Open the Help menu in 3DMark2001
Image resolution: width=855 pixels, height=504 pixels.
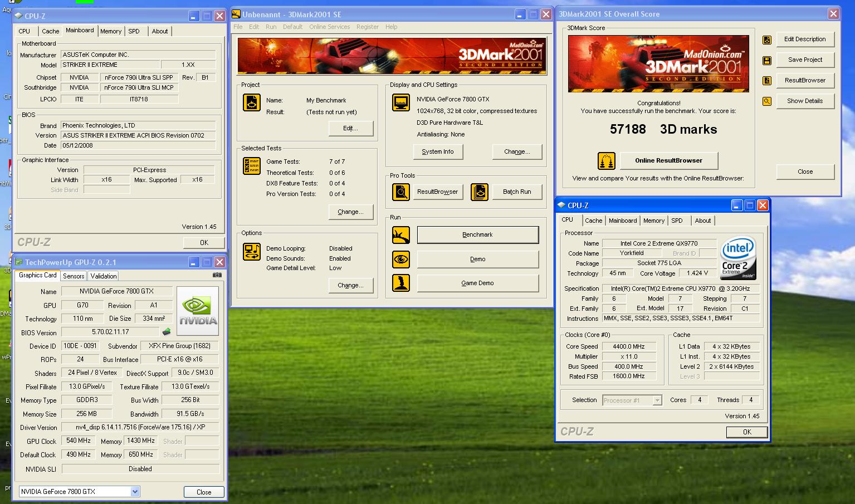coord(392,27)
